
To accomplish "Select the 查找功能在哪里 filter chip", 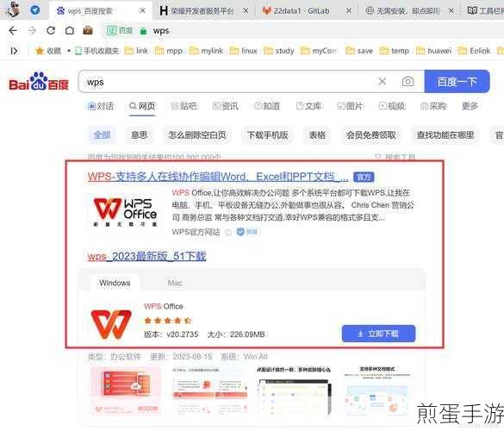I will click(445, 134).
